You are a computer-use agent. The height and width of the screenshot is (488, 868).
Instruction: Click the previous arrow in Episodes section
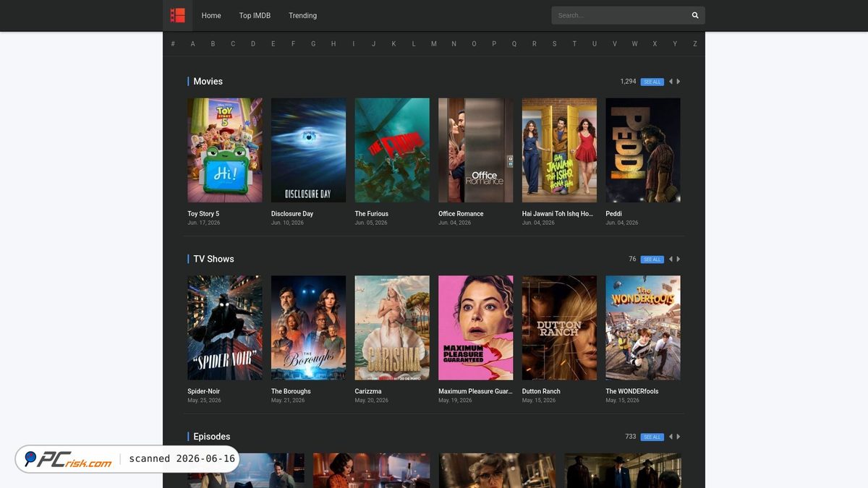[x=671, y=437]
